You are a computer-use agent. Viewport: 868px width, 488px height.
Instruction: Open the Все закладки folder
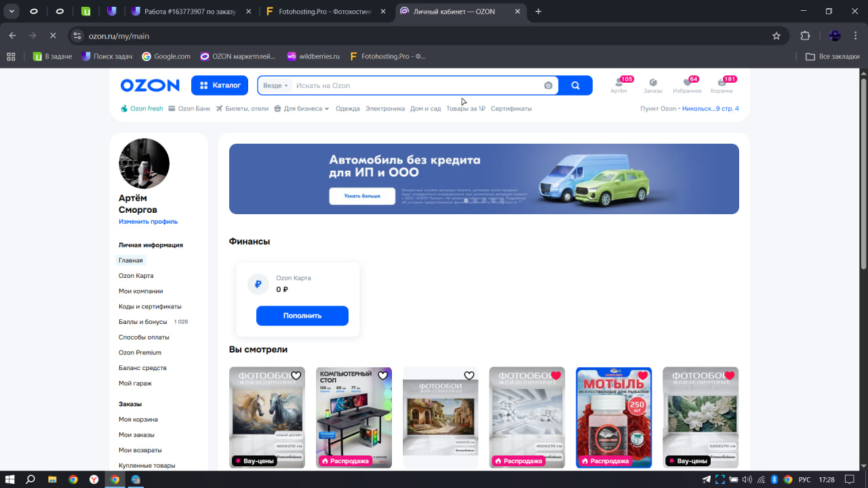click(x=833, y=56)
